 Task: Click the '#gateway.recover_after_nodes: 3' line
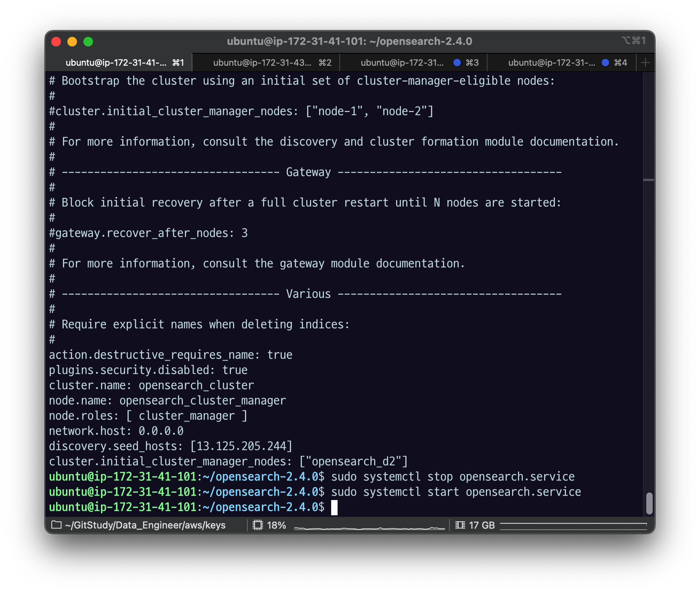coord(148,233)
